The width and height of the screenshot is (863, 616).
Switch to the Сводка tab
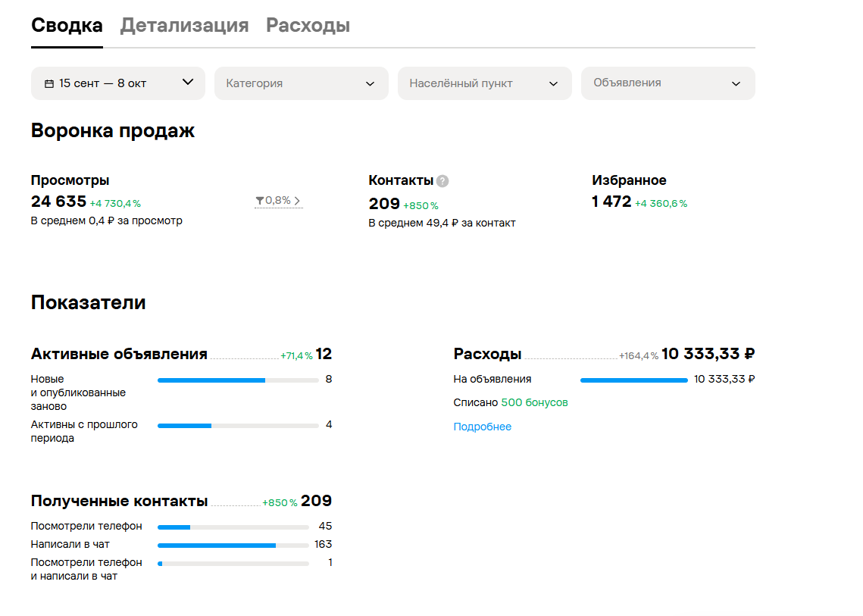tap(67, 25)
